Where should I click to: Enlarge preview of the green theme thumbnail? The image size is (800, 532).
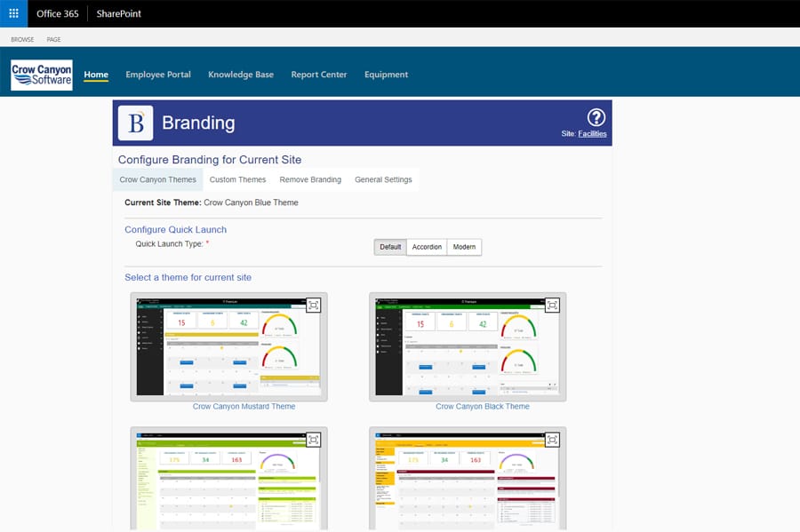click(x=313, y=440)
